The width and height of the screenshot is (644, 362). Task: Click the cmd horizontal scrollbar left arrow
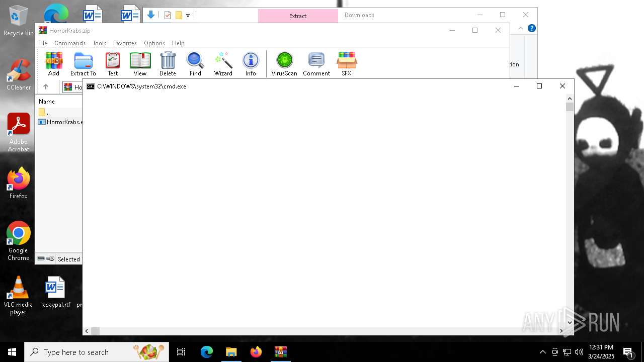(x=87, y=331)
